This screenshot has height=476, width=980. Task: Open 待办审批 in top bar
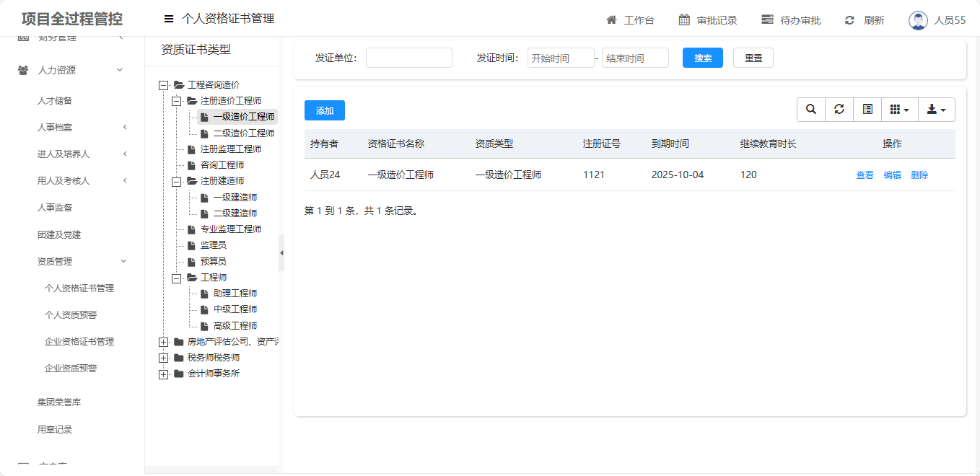pyautogui.click(x=792, y=20)
